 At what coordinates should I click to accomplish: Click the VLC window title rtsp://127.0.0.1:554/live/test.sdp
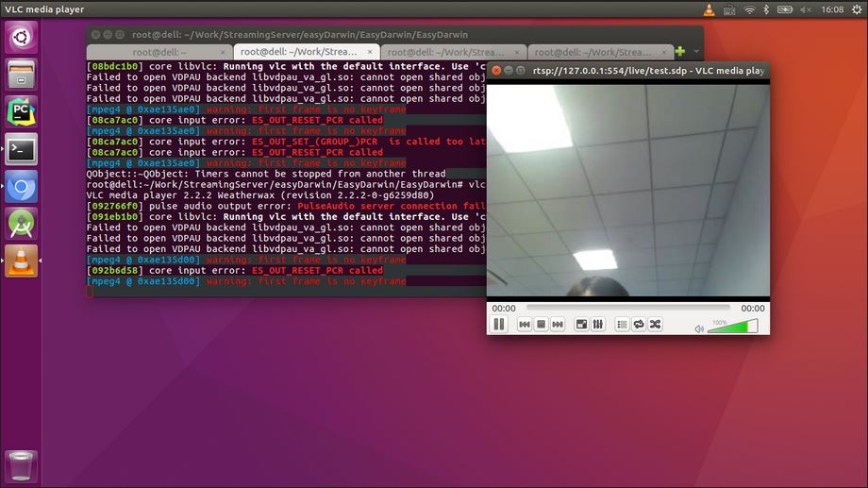[648, 71]
